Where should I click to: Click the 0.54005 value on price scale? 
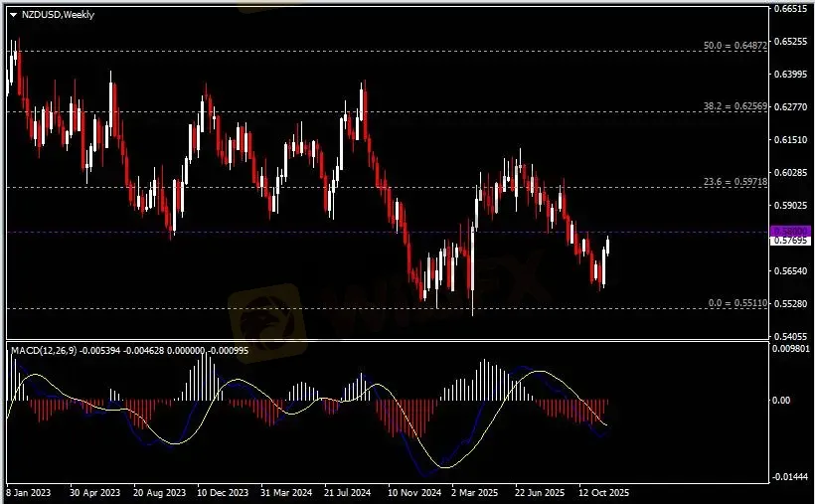(790, 336)
